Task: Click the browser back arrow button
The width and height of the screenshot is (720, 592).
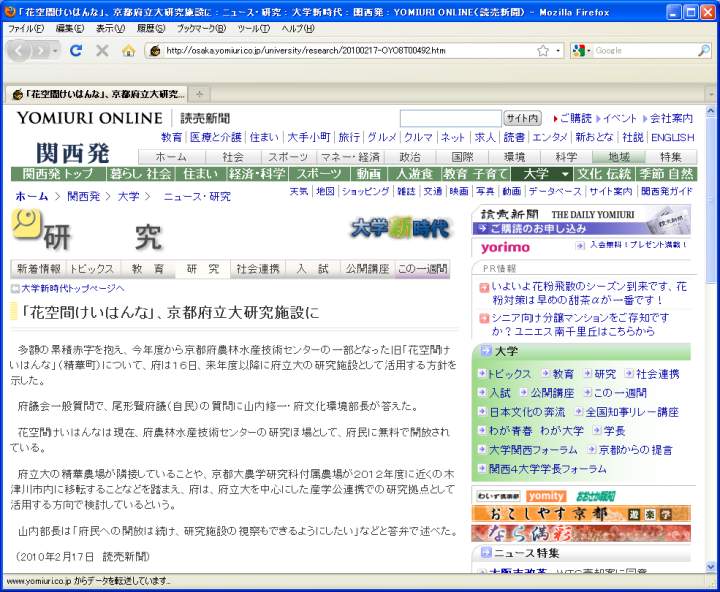Action: (x=21, y=50)
